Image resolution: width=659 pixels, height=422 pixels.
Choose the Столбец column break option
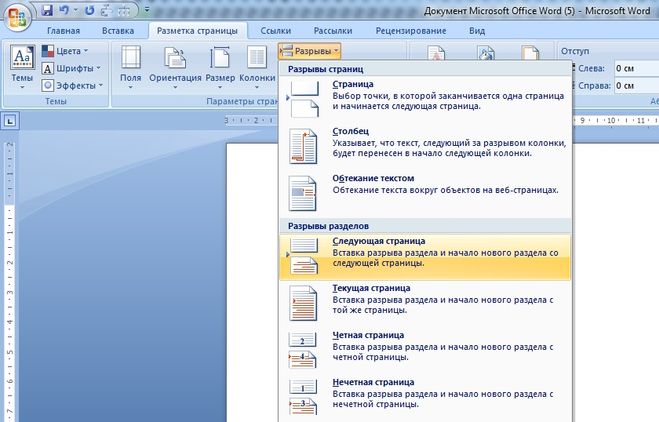[x=425, y=146]
